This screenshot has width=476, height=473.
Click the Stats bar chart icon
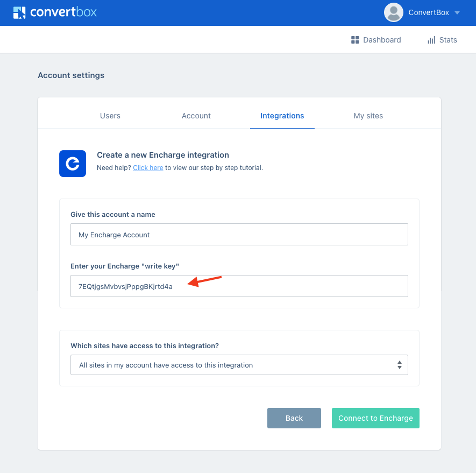[431, 40]
